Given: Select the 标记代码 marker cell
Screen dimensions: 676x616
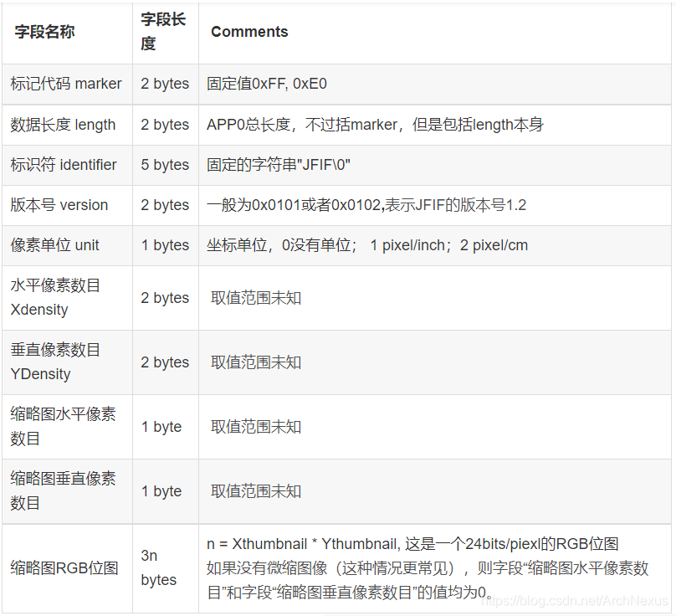Looking at the screenshot, I should point(67,84).
